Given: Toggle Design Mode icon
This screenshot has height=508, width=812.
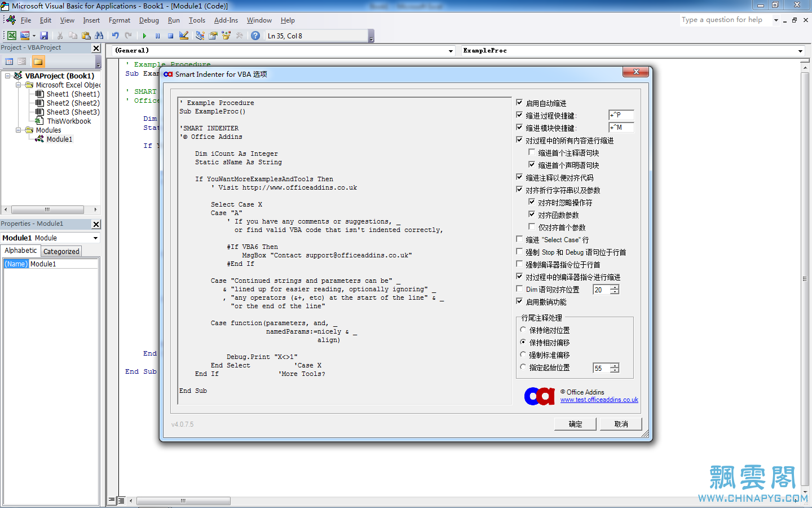Looking at the screenshot, I should coord(184,36).
